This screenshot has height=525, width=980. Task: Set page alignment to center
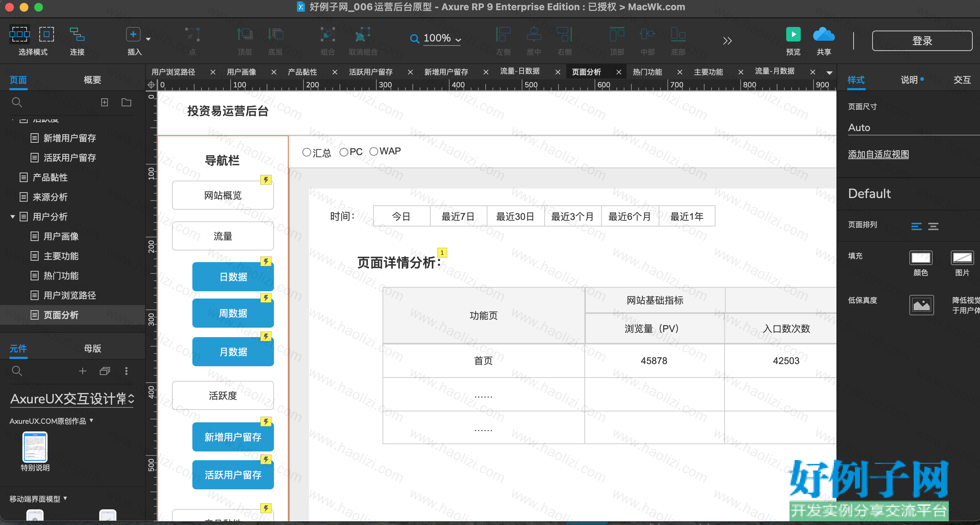point(933,226)
